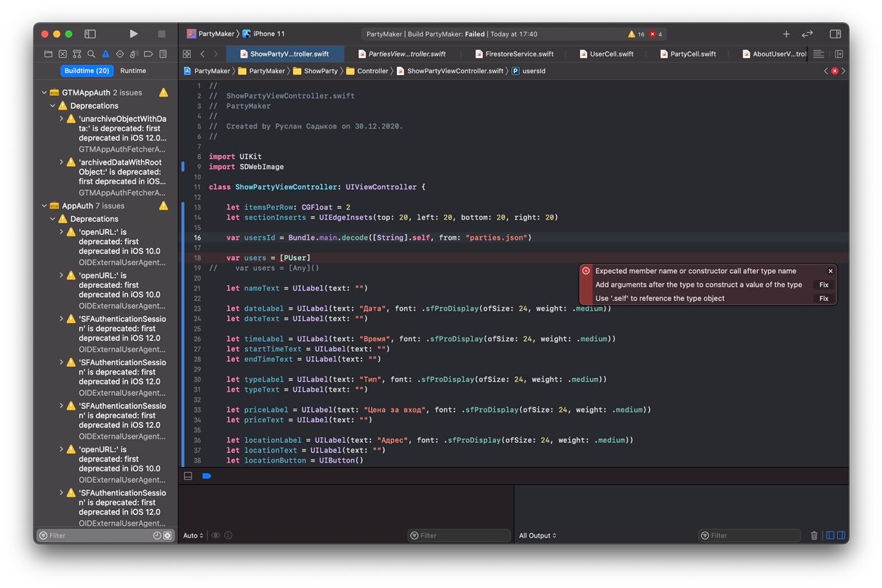Toggle code review mode
The image size is (882, 588).
(x=808, y=34)
